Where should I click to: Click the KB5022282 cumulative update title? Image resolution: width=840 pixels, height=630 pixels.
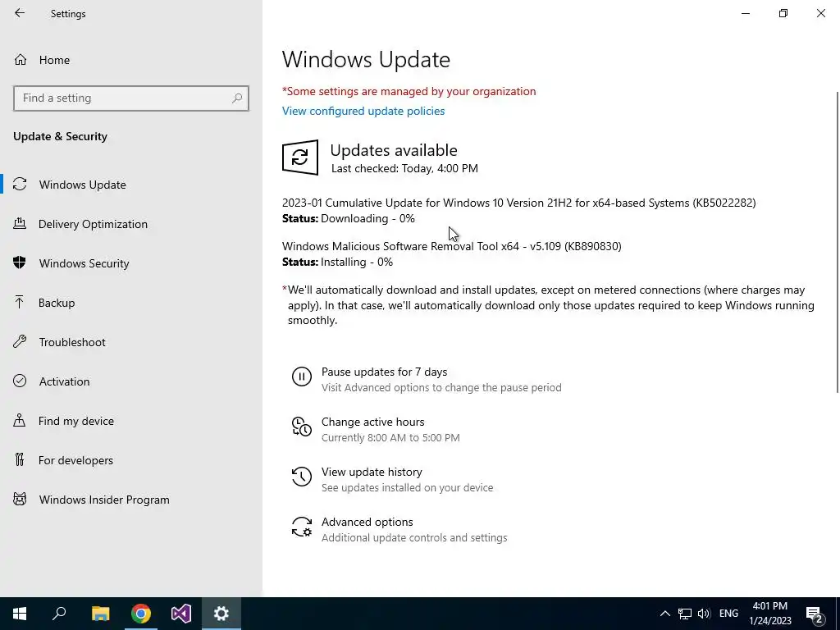click(x=518, y=203)
